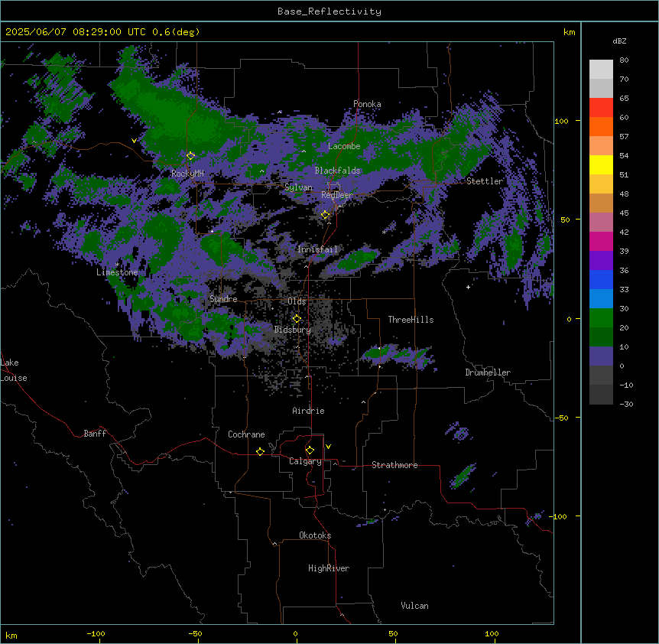The height and width of the screenshot is (644, 659).
Task: Pick the darkest gray -10 to -30 swatch
Action: [601, 395]
